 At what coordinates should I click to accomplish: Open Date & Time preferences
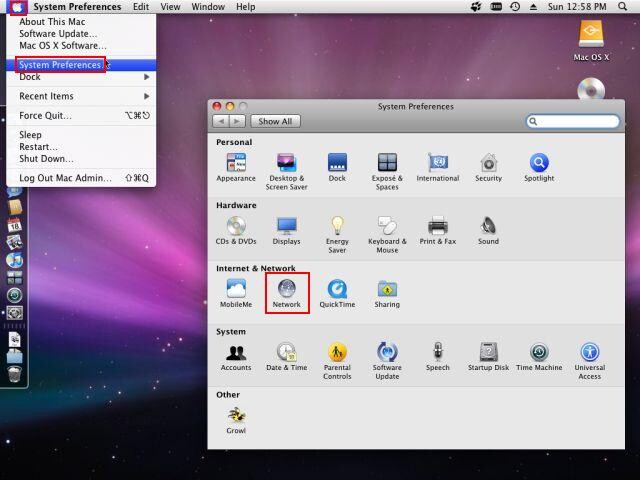click(287, 357)
